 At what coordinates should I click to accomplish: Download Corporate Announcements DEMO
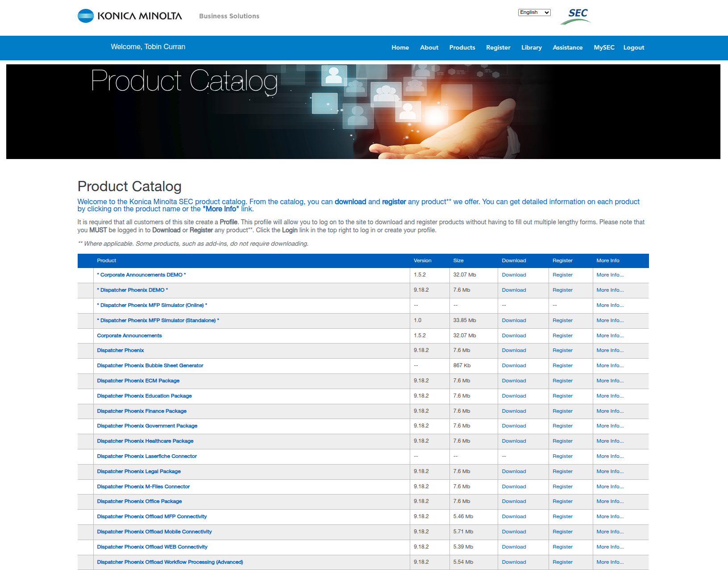coord(514,275)
